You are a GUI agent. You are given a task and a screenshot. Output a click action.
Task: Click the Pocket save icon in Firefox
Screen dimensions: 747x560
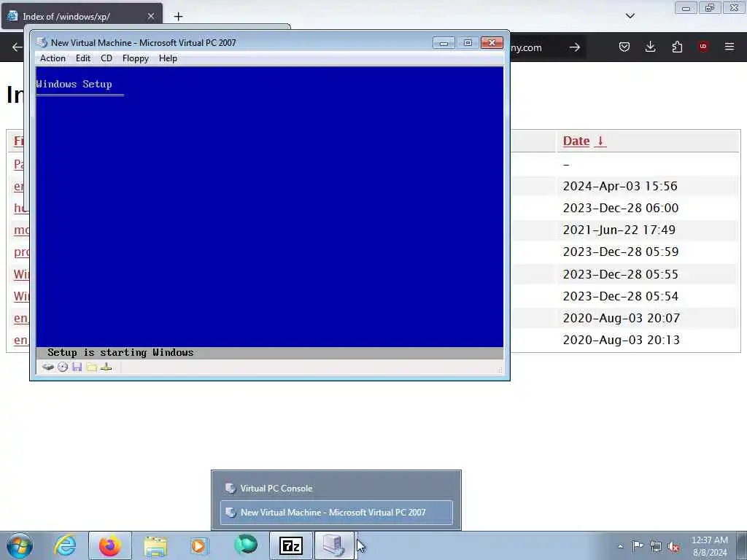pyautogui.click(x=624, y=47)
